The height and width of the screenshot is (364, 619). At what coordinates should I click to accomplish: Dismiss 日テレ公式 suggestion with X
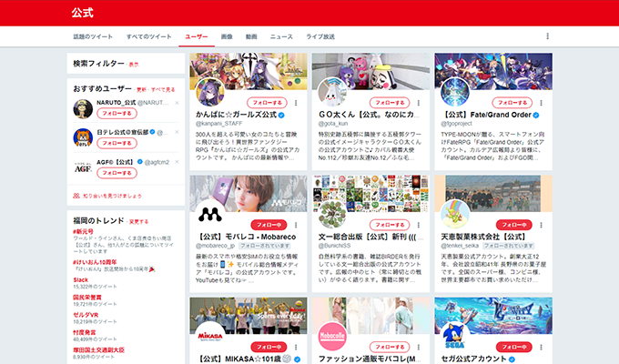[177, 132]
